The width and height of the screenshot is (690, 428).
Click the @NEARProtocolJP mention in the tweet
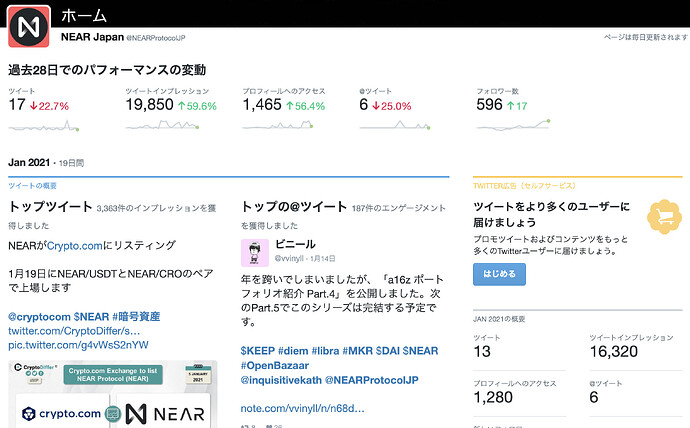371,380
